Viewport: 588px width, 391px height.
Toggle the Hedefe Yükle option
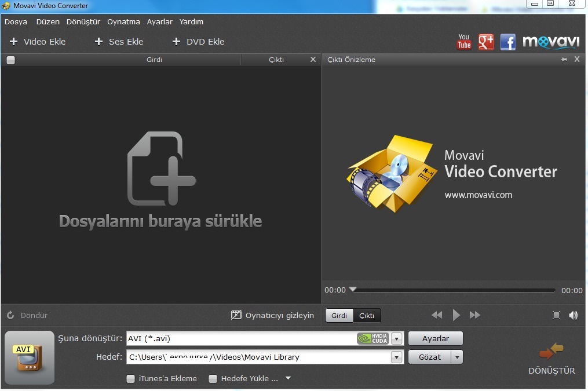click(212, 378)
